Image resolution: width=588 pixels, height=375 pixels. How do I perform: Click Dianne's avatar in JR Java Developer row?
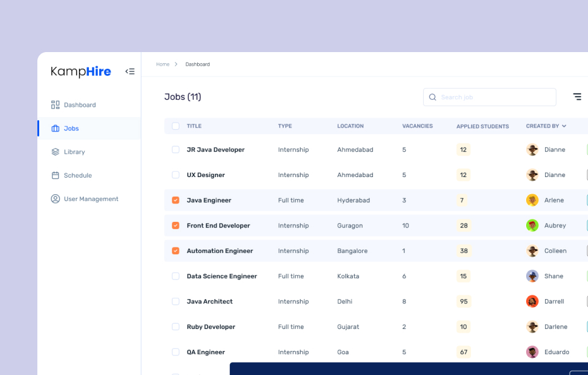[x=532, y=150]
